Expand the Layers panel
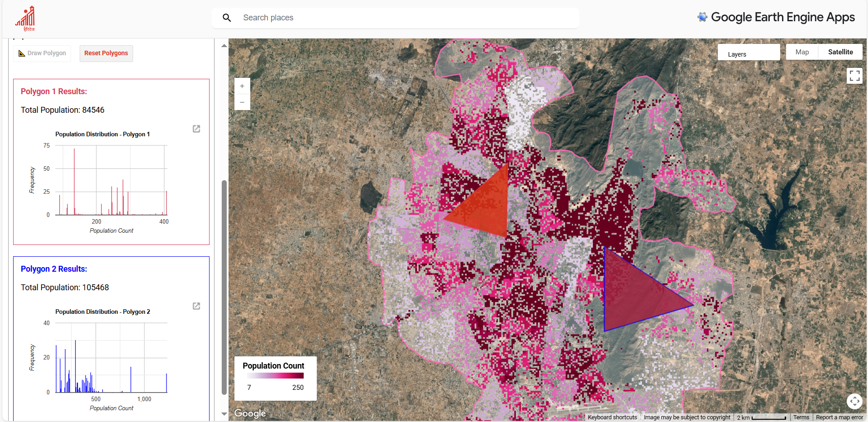Screen dimensions: 868x422 [x=749, y=54]
